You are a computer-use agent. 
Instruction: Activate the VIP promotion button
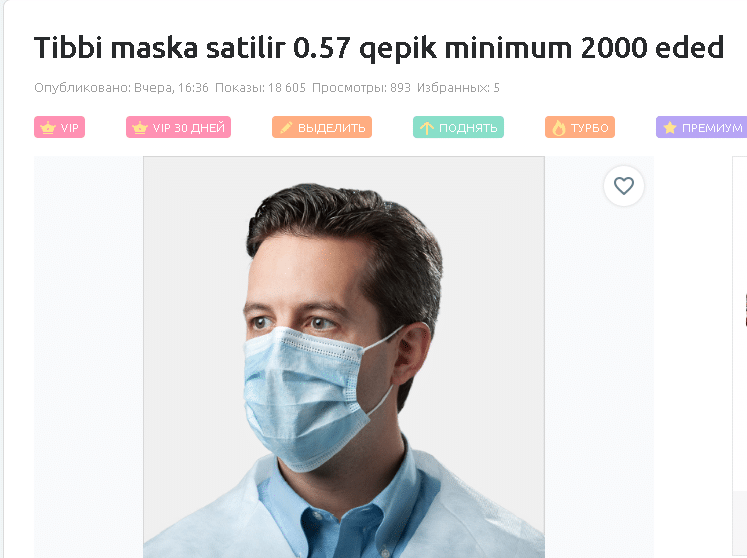pos(60,127)
